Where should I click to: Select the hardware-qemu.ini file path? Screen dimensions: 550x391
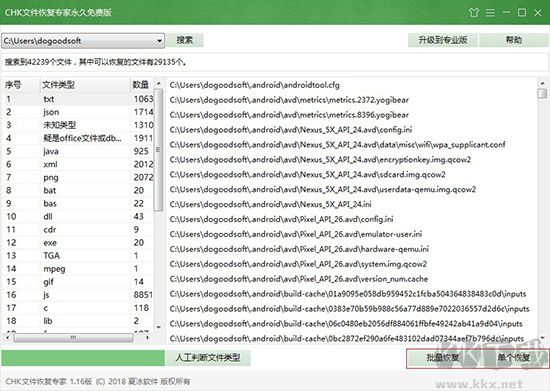point(299,249)
